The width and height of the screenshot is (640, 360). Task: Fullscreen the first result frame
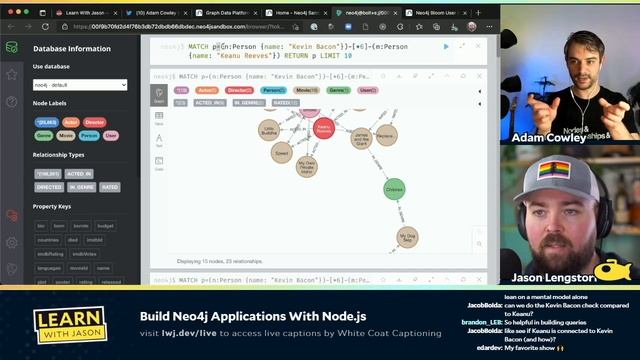pyautogui.click(x=431, y=76)
